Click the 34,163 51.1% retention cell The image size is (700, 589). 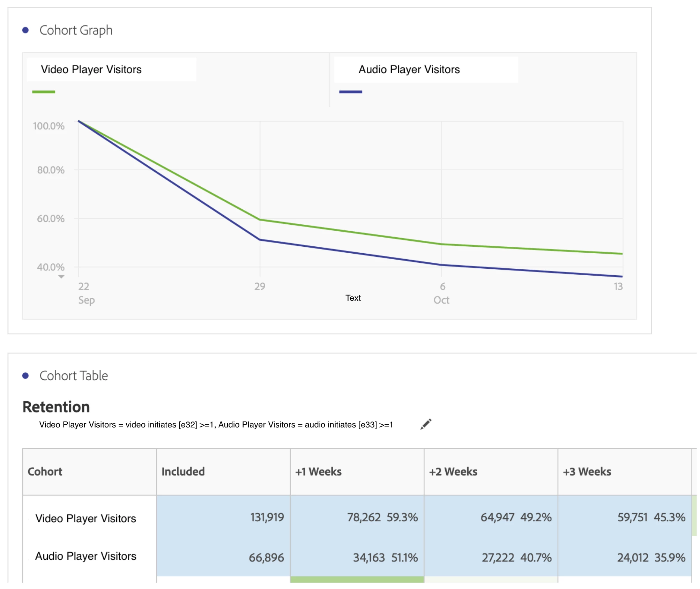385,558
